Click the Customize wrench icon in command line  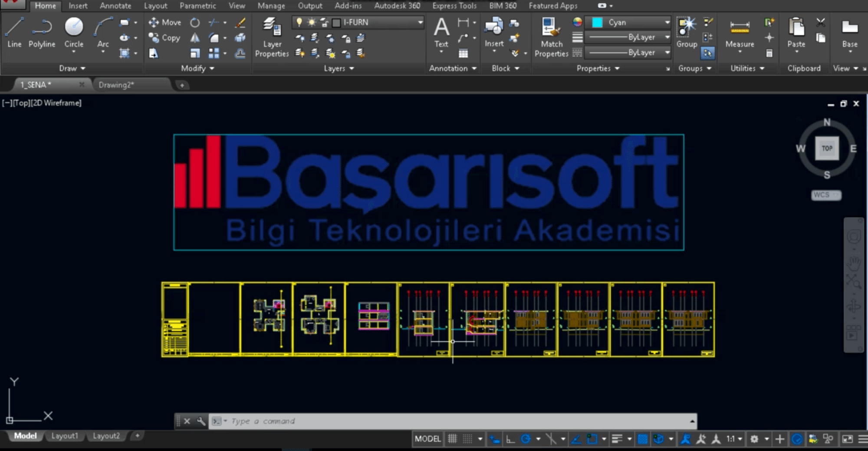pyautogui.click(x=201, y=421)
